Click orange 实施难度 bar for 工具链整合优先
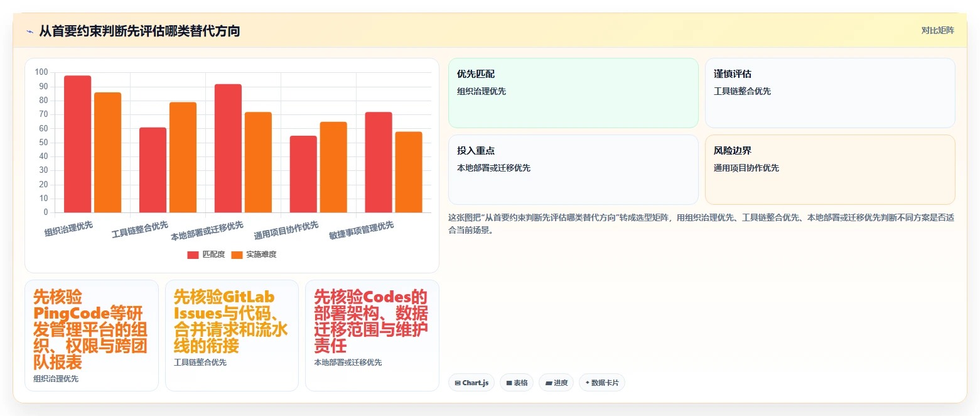Viewport: 980px width, 416px height. [x=183, y=158]
